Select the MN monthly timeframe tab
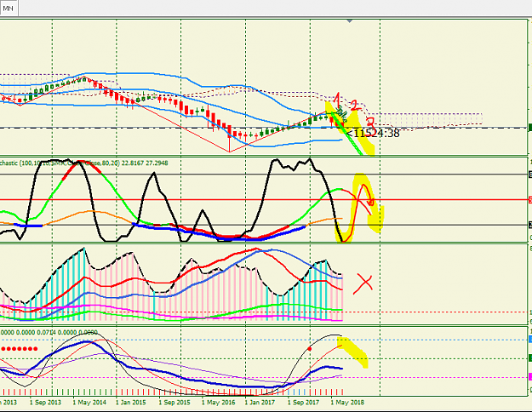The width and height of the screenshot is (532, 412). [x=9, y=9]
